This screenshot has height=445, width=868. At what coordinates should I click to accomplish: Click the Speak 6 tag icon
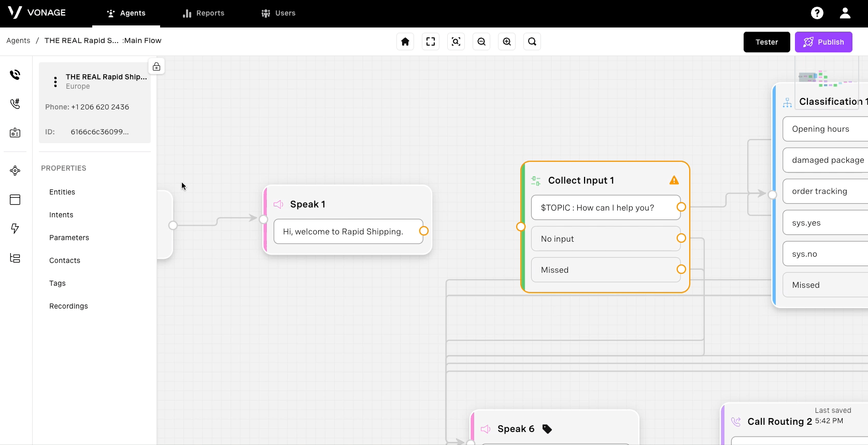click(547, 429)
